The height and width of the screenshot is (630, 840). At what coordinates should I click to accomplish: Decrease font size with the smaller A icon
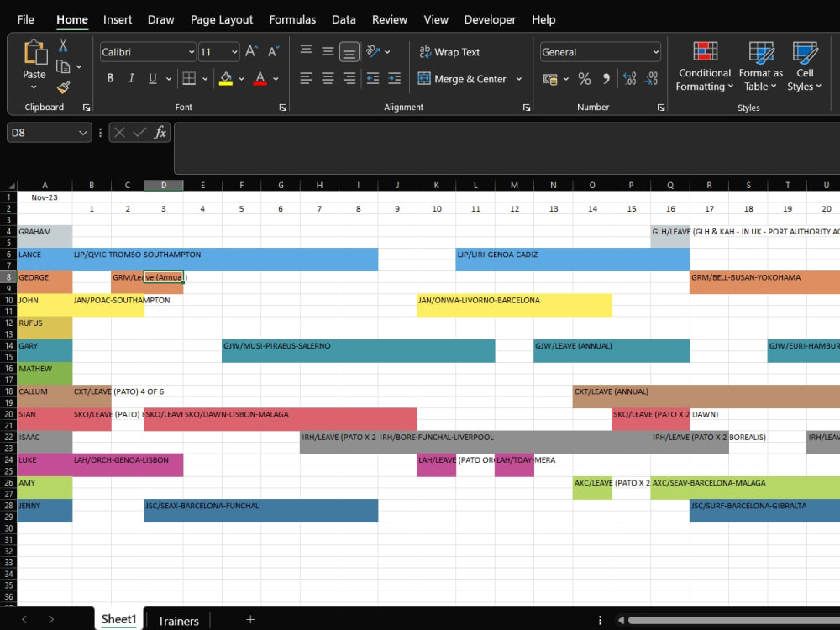click(x=273, y=51)
